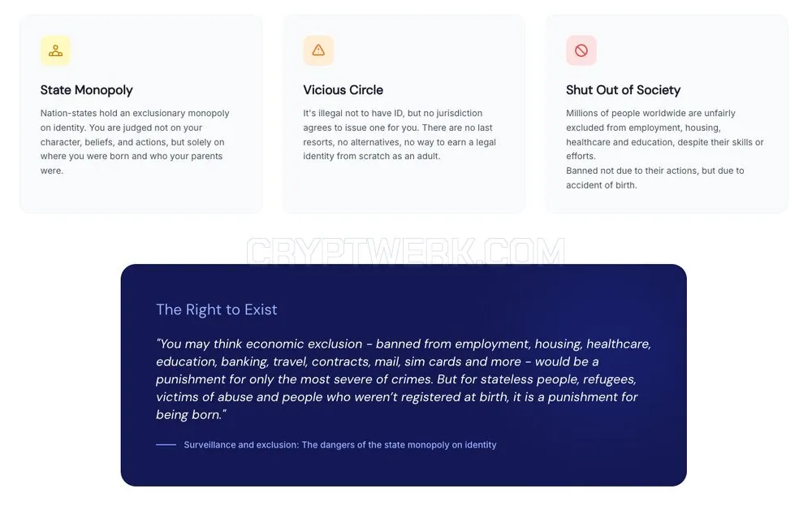Click the economic exclusion italic quote
This screenshot has width=812, height=506.
click(x=404, y=379)
